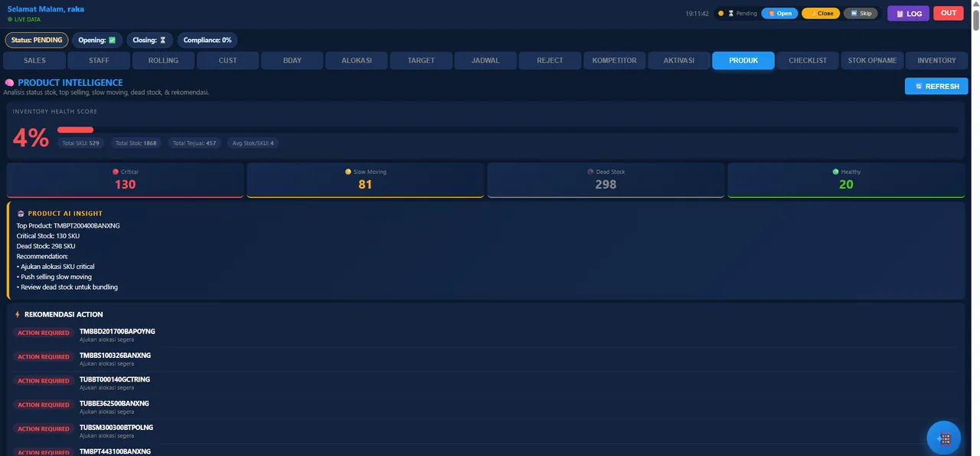The height and width of the screenshot is (456, 980).
Task: Click the 4% health score value
Action: point(31,138)
